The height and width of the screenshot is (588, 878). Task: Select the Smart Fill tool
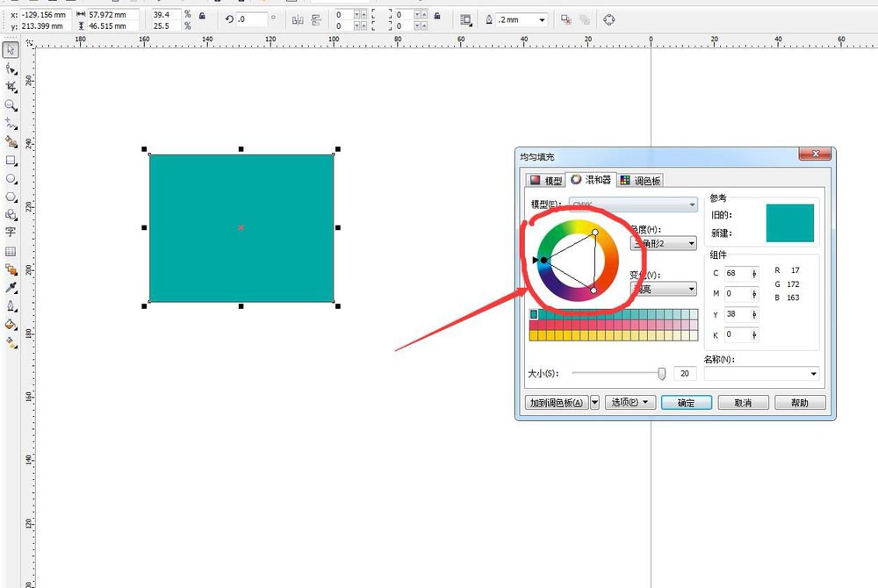[11, 141]
